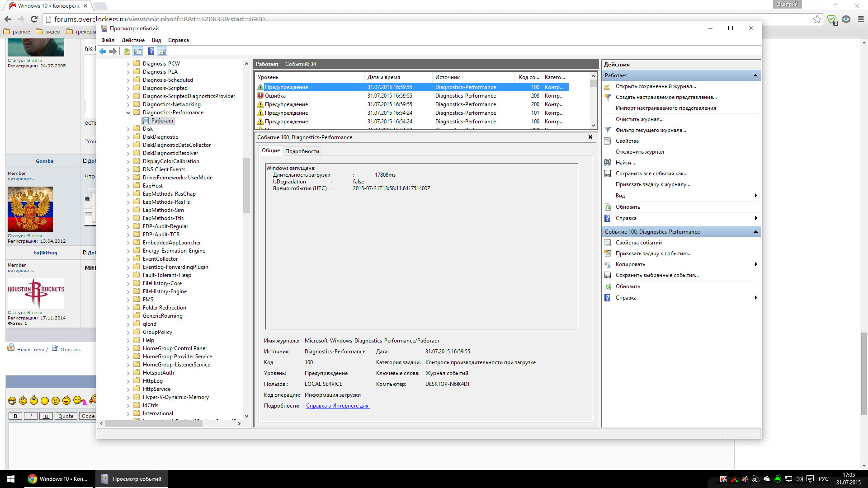This screenshot has height=488, width=868.
Task: Switch to the Подробности tab
Action: [x=302, y=151]
